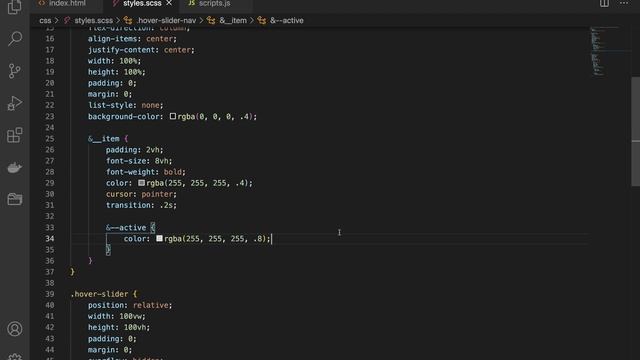
Task: Click the '&__item' selector on line 25
Action: point(104,139)
